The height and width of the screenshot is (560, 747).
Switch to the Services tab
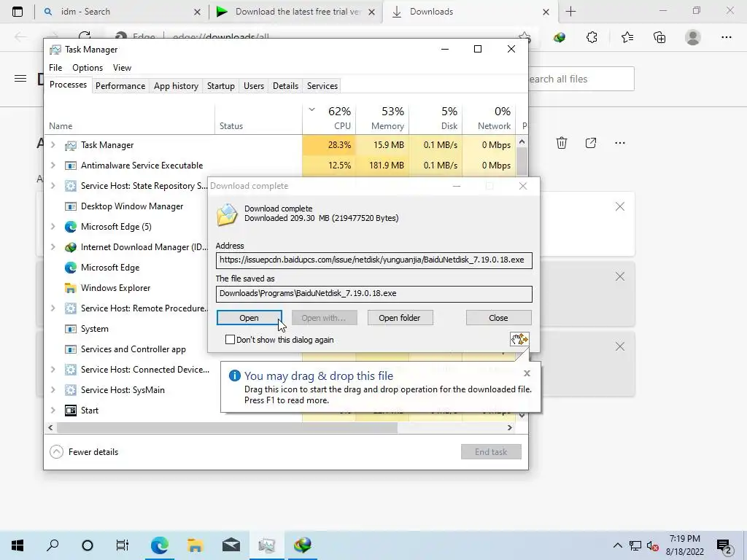click(x=322, y=86)
